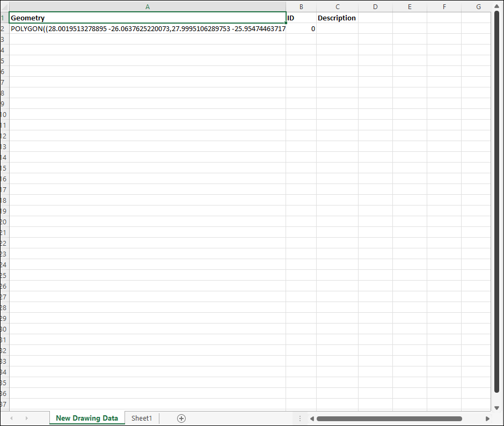Image resolution: width=504 pixels, height=426 pixels.
Task: Click horizontal scrollbar left arrow
Action: pyautogui.click(x=311, y=418)
